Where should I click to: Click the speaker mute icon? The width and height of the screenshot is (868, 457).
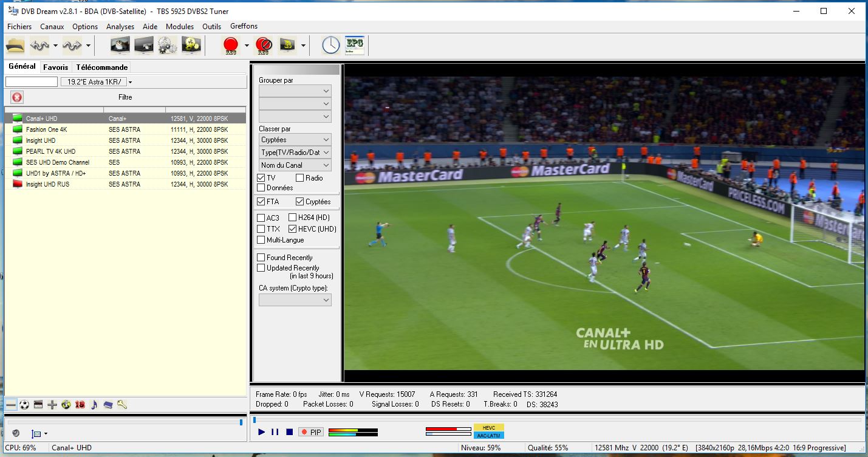tap(16, 433)
